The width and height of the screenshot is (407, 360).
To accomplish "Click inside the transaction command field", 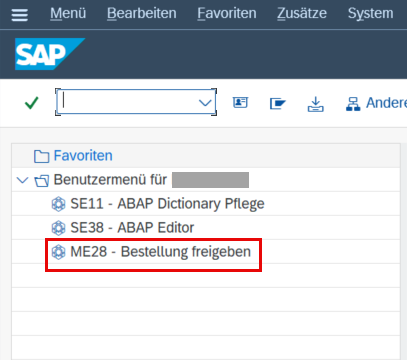I will pos(128,102).
